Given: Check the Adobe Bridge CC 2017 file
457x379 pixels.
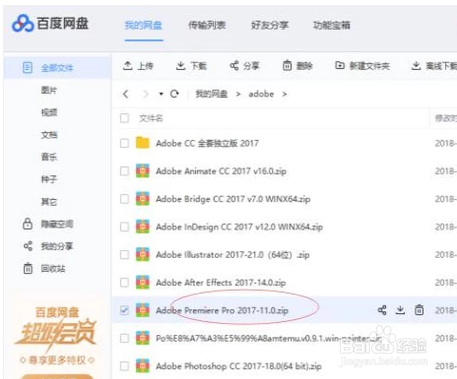Looking at the screenshot, I should (x=124, y=199).
